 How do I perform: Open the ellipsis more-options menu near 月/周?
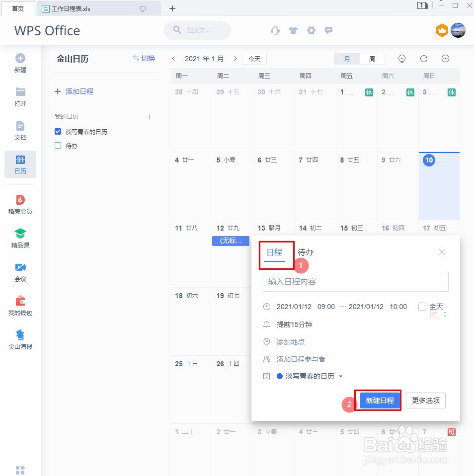[445, 59]
